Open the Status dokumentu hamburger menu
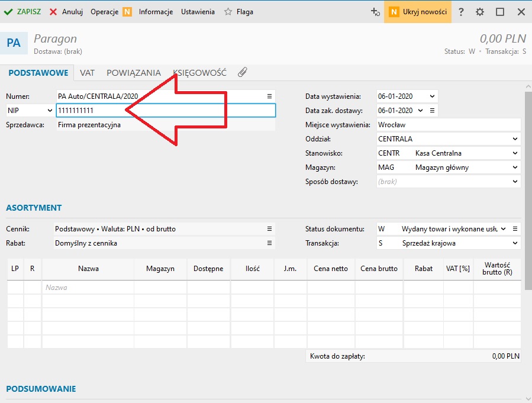The image size is (532, 403). 515,229
